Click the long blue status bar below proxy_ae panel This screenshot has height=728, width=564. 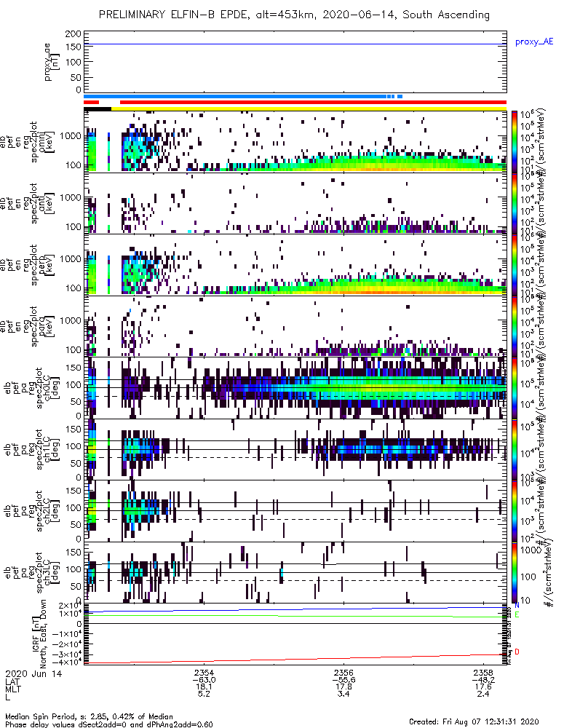click(235, 97)
